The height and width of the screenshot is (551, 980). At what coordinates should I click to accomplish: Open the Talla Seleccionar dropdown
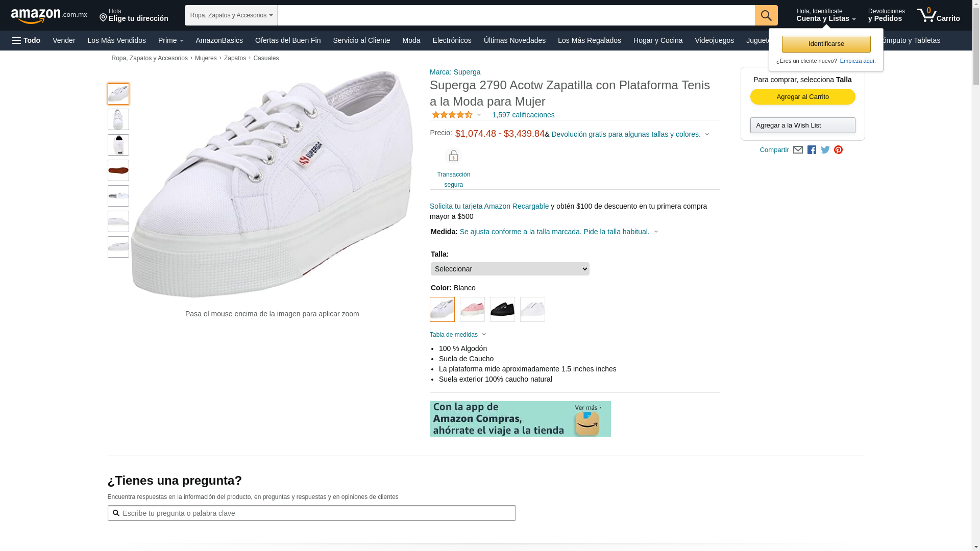pos(510,269)
